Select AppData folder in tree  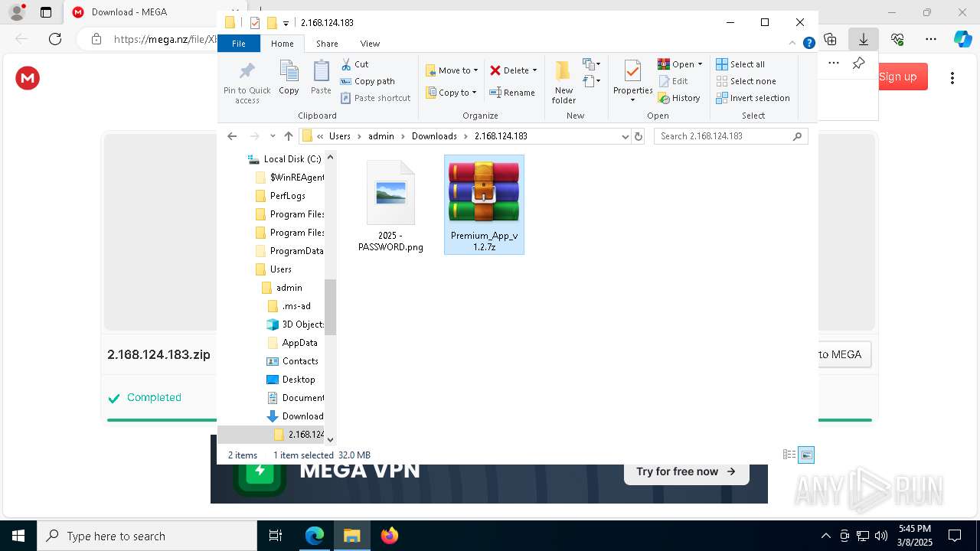(x=292, y=343)
